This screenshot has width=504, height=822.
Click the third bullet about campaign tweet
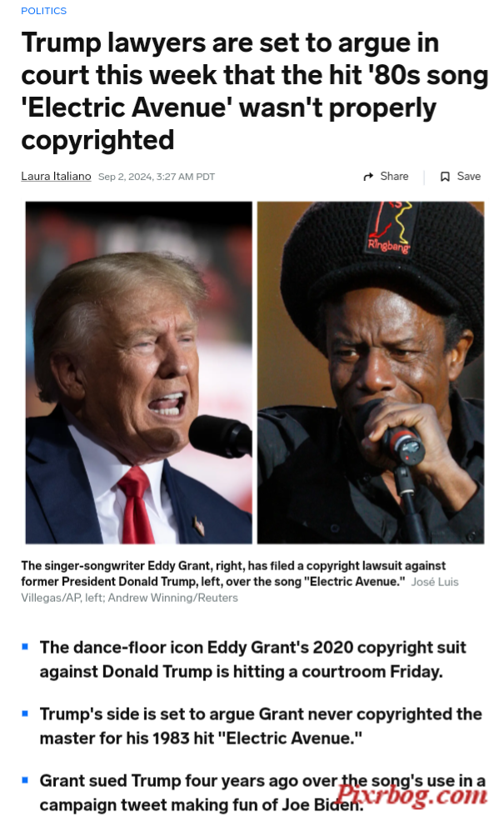click(262, 793)
